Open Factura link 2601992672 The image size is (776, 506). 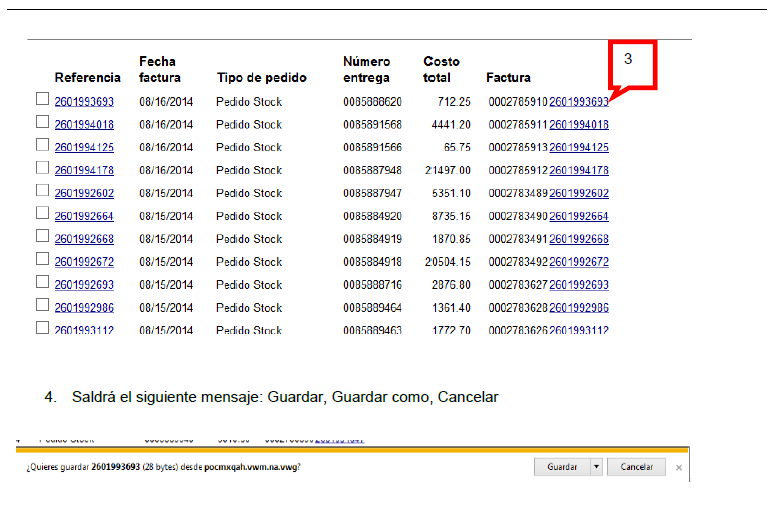click(x=579, y=262)
